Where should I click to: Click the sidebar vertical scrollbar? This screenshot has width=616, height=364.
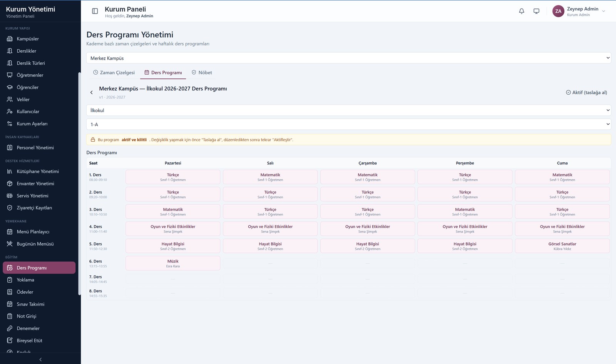pos(79,184)
